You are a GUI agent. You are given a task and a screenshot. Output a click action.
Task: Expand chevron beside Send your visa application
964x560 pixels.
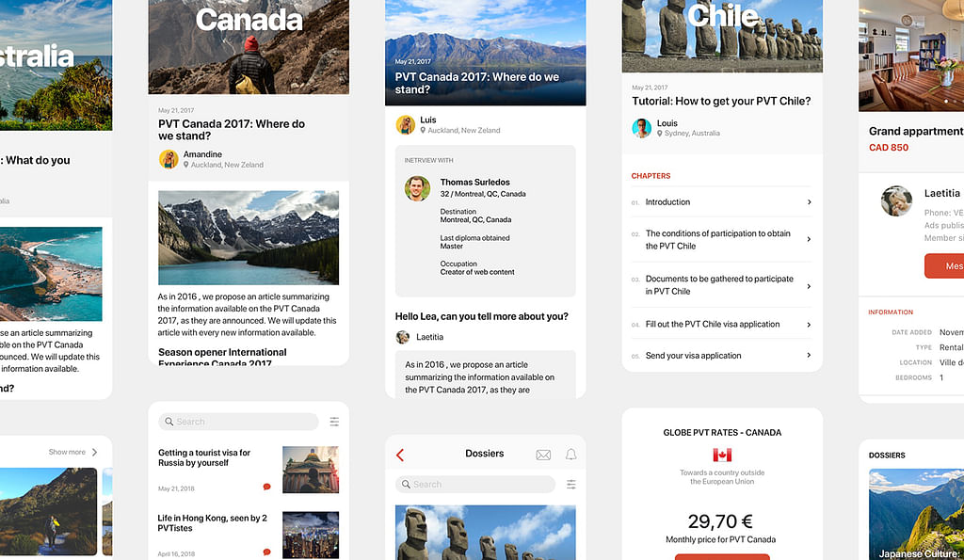point(809,356)
